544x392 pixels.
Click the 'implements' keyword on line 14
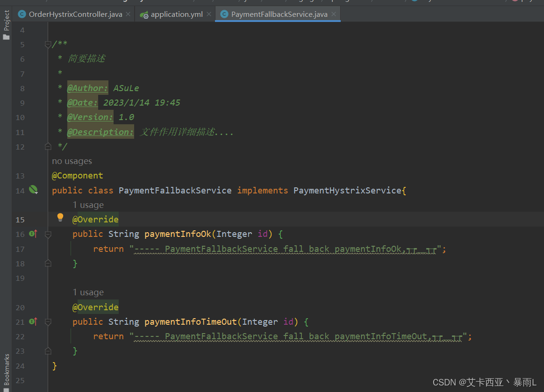pos(262,191)
